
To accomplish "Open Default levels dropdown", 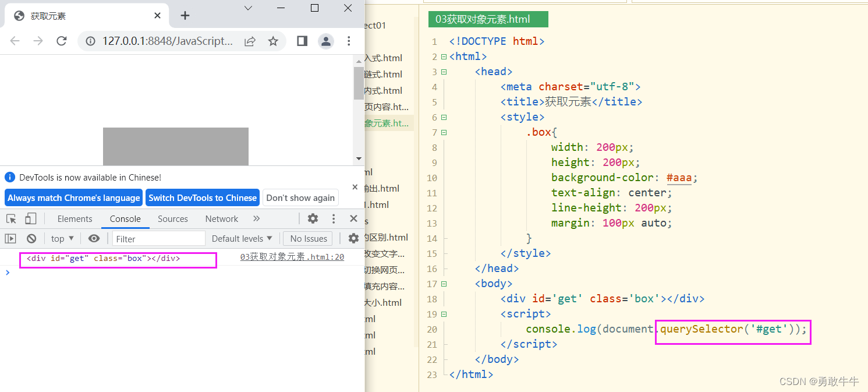I will tap(242, 238).
